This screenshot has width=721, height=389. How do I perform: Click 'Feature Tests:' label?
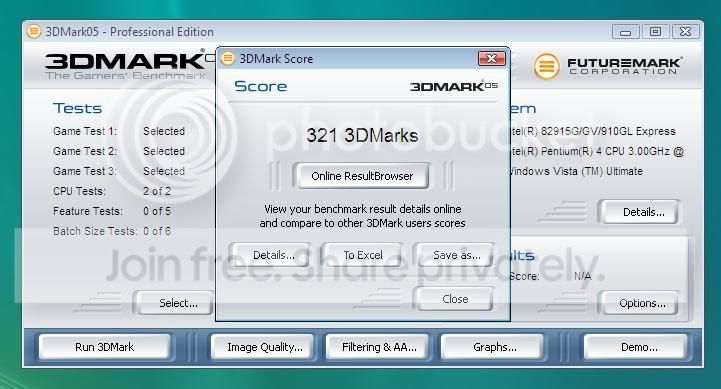click(x=88, y=211)
